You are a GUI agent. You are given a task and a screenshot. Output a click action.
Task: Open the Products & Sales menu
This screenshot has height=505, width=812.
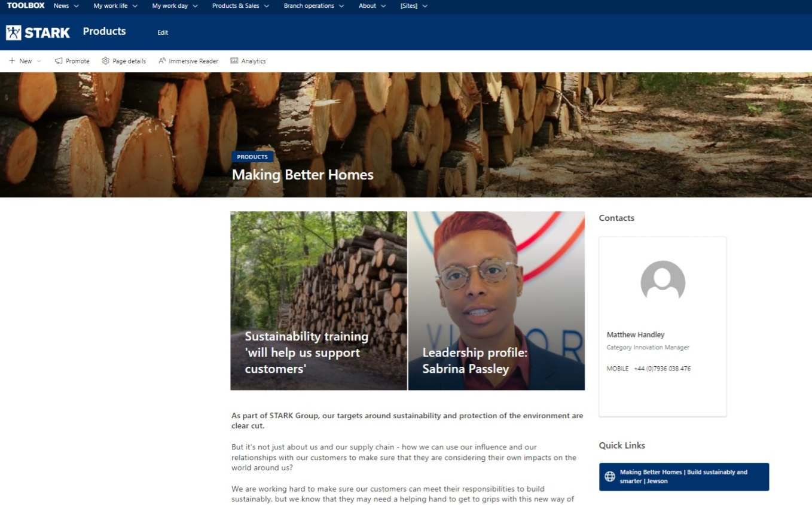coord(236,6)
